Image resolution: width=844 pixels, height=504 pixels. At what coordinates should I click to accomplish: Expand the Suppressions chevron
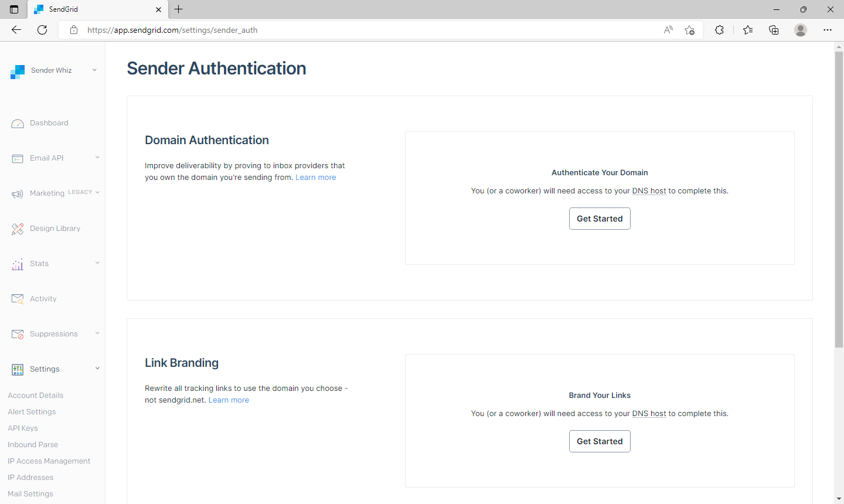[97, 333]
